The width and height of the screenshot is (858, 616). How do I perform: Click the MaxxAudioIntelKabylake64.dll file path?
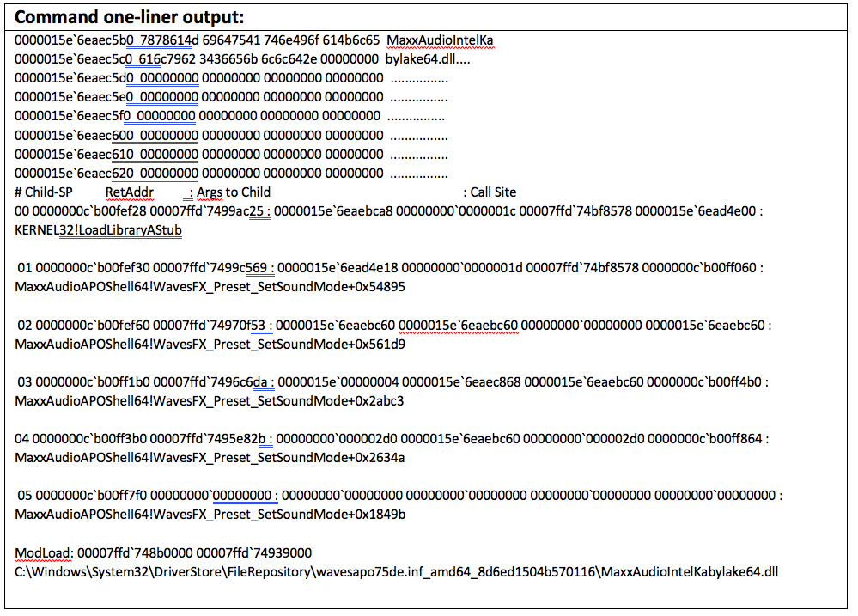397,572
